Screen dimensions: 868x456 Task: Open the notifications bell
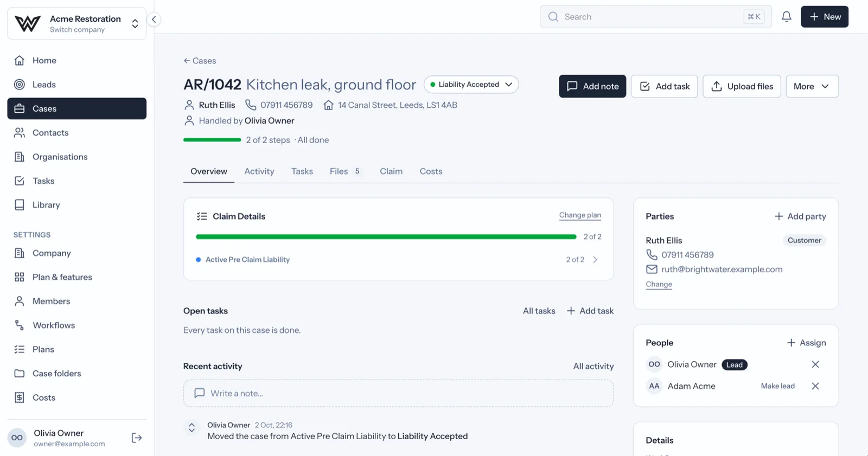click(786, 17)
